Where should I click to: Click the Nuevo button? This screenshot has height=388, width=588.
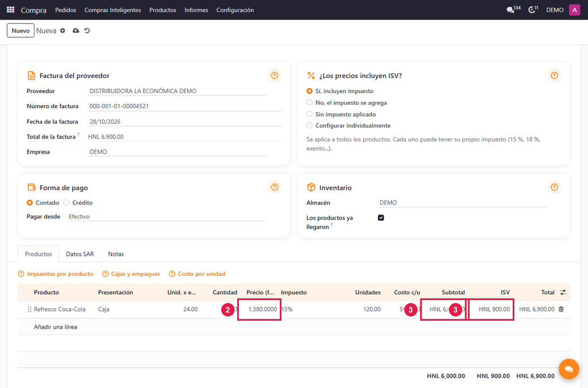(21, 31)
